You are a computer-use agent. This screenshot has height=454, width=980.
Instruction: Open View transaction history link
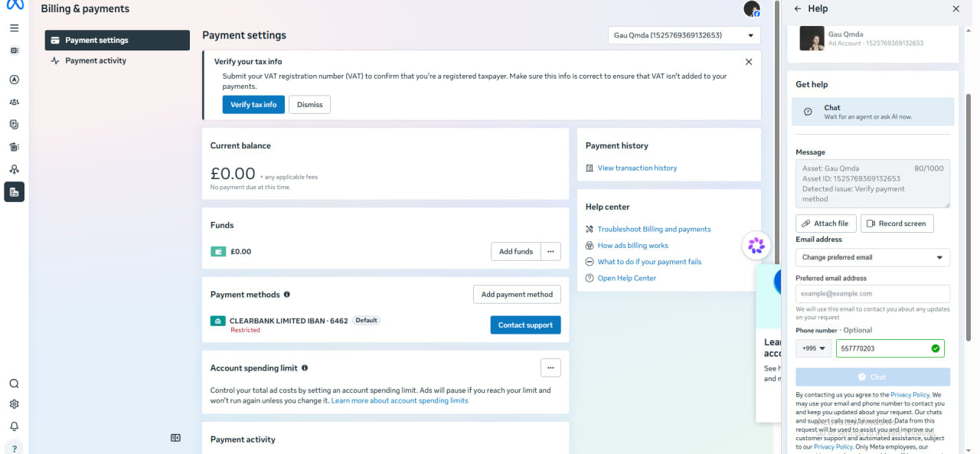click(637, 168)
